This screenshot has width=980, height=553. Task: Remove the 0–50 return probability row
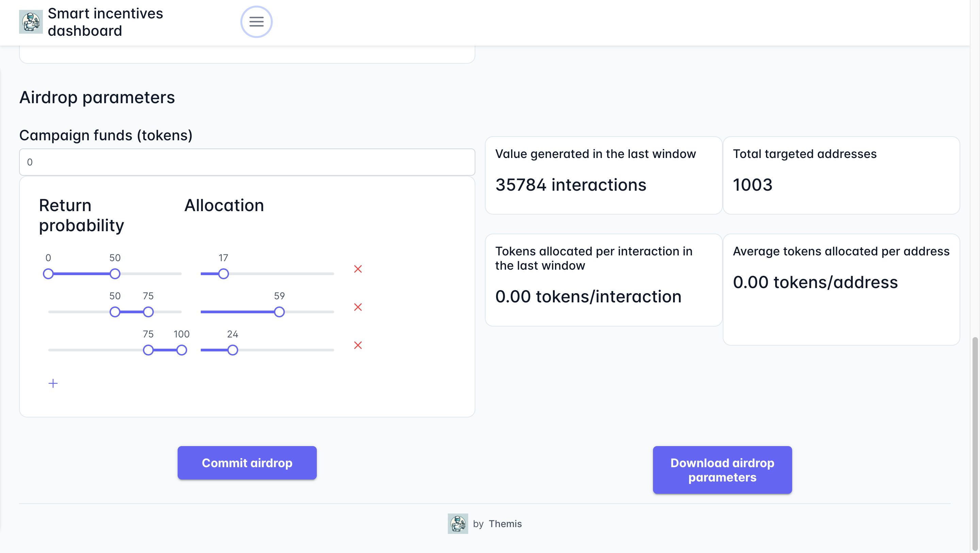(358, 269)
